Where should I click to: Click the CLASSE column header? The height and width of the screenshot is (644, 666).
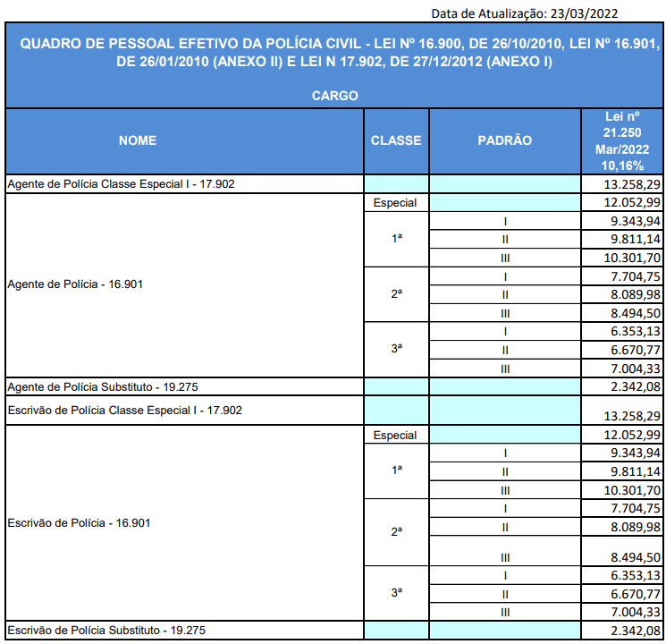[396, 140]
